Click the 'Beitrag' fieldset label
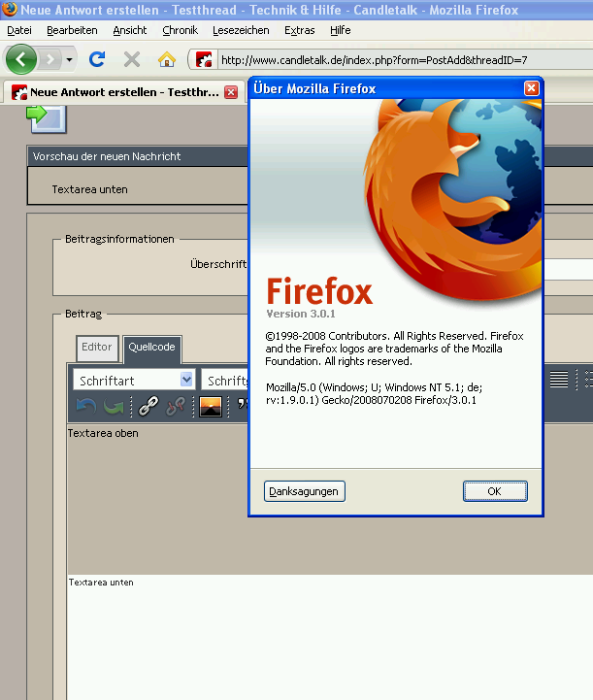Image resolution: width=593 pixels, height=700 pixels. click(x=83, y=314)
